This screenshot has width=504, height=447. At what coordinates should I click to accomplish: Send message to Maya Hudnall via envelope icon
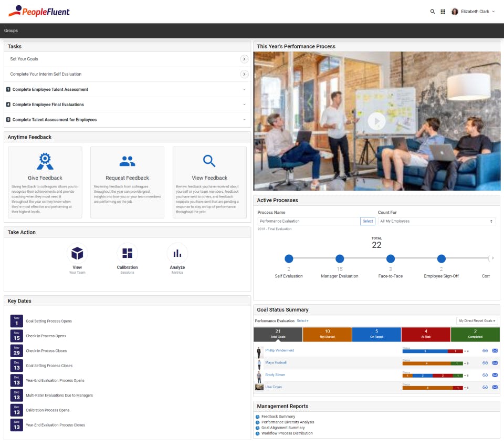click(494, 362)
